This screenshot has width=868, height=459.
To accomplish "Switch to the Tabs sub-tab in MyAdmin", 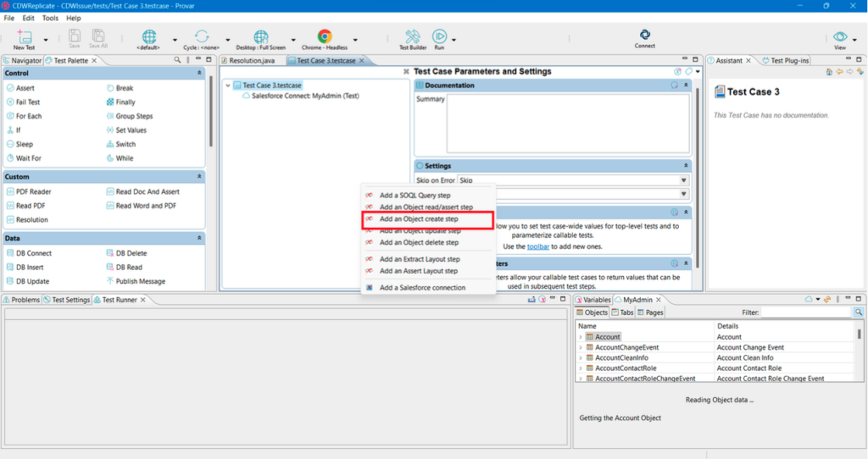I will click(623, 312).
